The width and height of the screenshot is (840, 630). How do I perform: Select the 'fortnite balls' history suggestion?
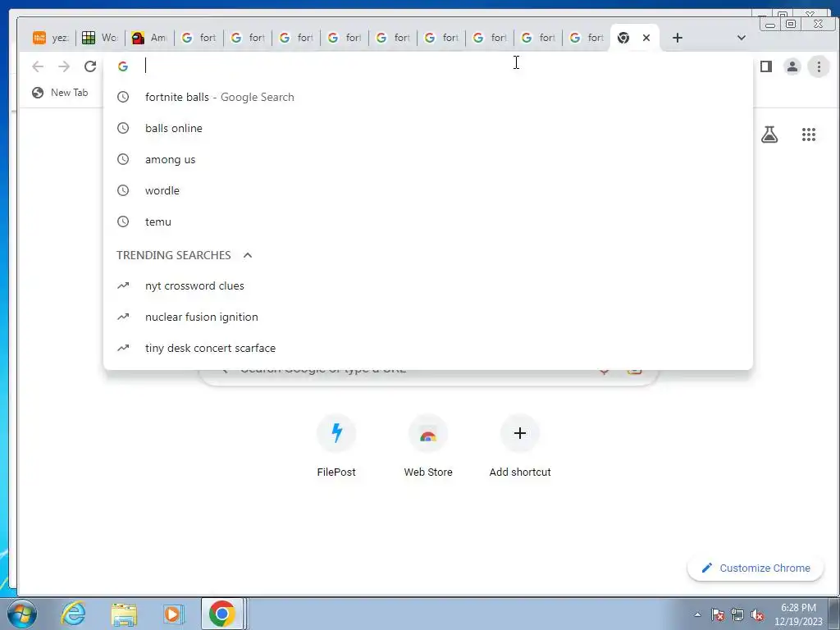[428, 97]
